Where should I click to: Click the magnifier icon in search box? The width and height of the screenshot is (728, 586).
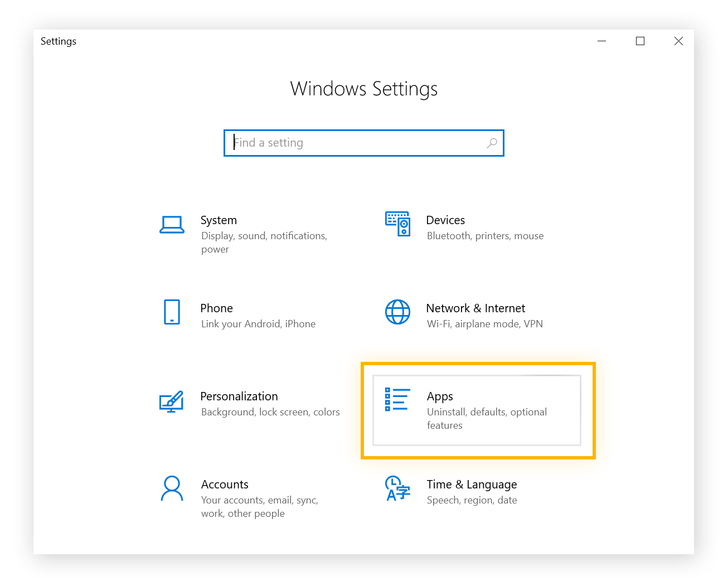(492, 143)
